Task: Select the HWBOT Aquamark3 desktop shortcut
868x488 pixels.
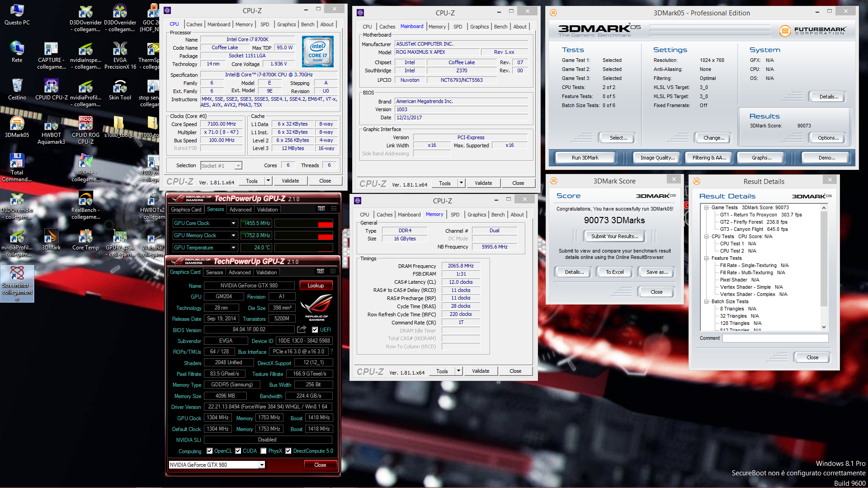Action: click(x=51, y=130)
